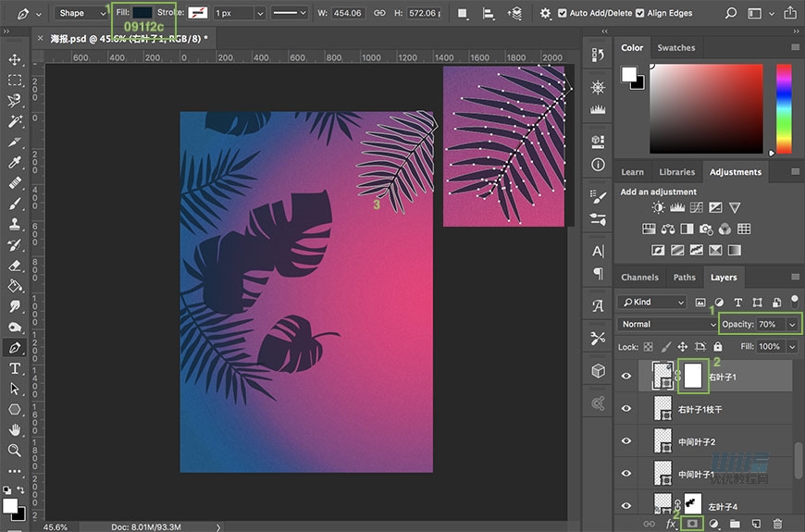The height and width of the screenshot is (532, 805).
Task: Click the hue slider strip in Color panel
Action: coord(784,106)
